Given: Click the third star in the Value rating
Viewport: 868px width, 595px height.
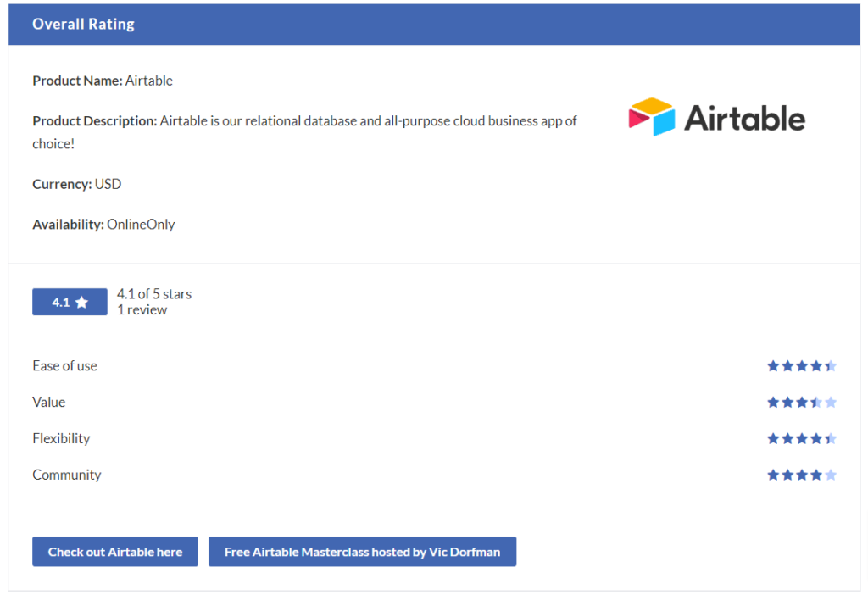Looking at the screenshot, I should point(802,403).
